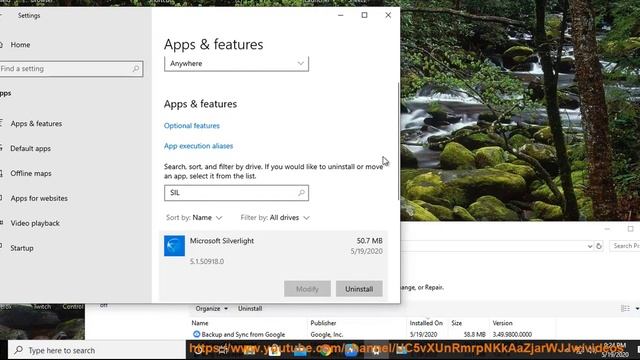
Task: Open Apps for websites settings page
Action: pos(39,198)
